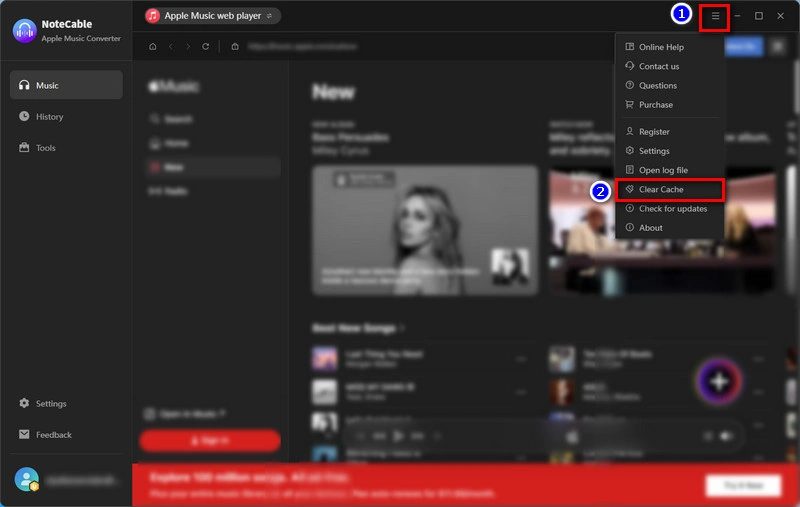Image resolution: width=800 pixels, height=507 pixels.
Task: Open the History sidebar section
Action: pyautogui.click(x=66, y=116)
